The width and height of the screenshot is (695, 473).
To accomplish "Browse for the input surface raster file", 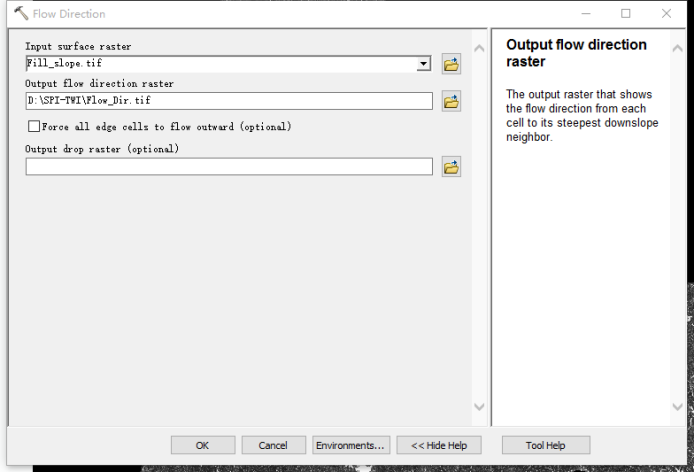I will click(451, 64).
